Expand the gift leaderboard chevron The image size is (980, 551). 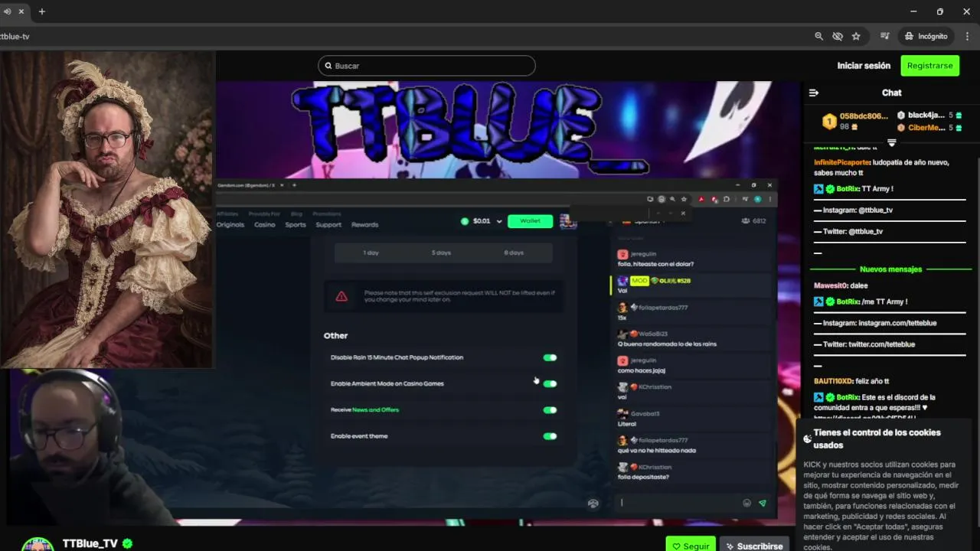[891, 143]
